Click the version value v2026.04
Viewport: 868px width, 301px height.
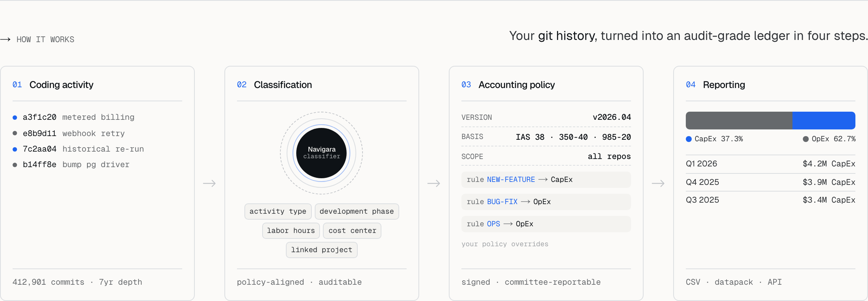(612, 117)
